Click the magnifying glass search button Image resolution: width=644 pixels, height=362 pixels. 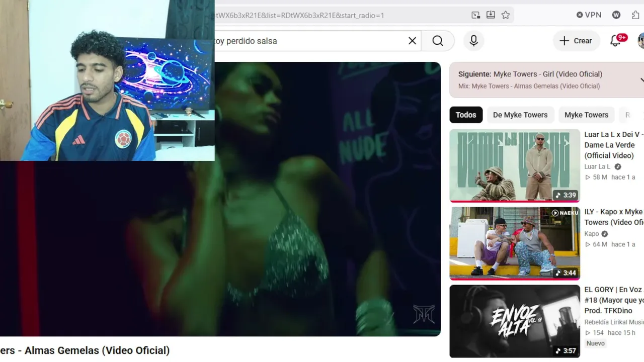pos(438,41)
